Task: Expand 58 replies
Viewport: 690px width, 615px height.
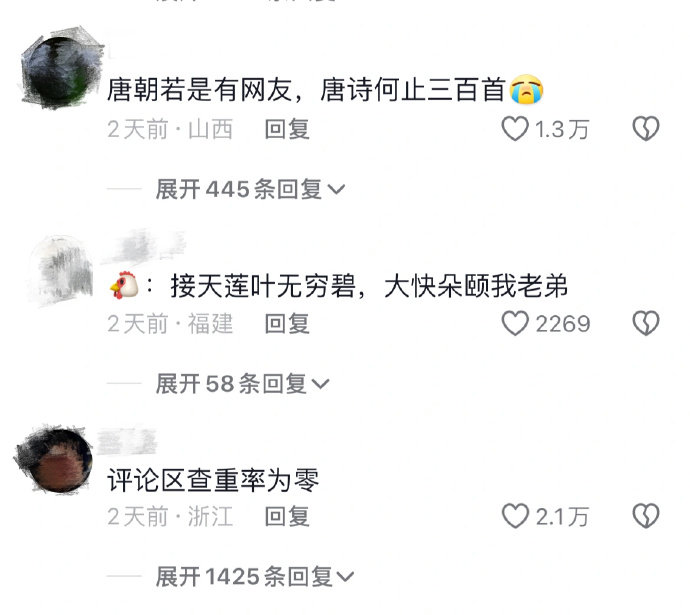Action: pos(242,384)
